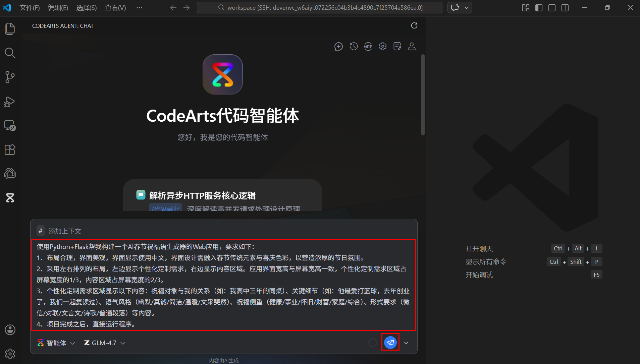Open the rules/notes edit icon
Screen dimensions: 640x364
coord(397,46)
